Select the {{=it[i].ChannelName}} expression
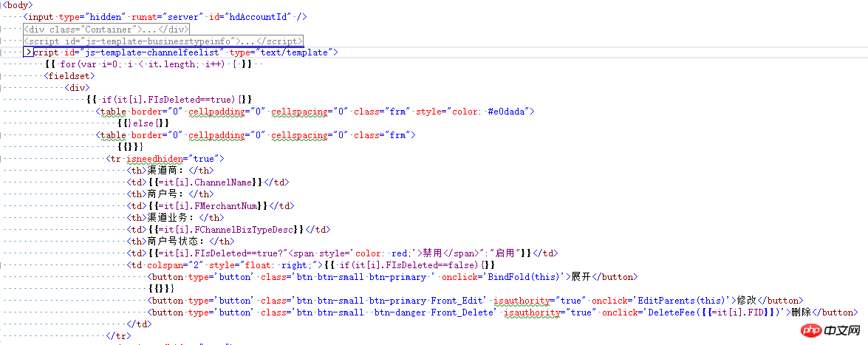The image size is (868, 345). point(205,182)
